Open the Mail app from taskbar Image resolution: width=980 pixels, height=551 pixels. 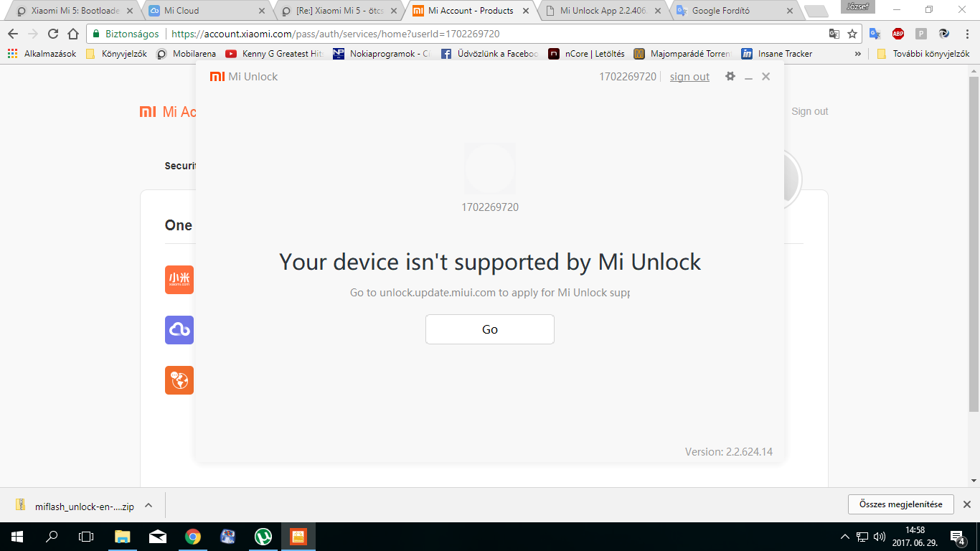[x=158, y=537]
